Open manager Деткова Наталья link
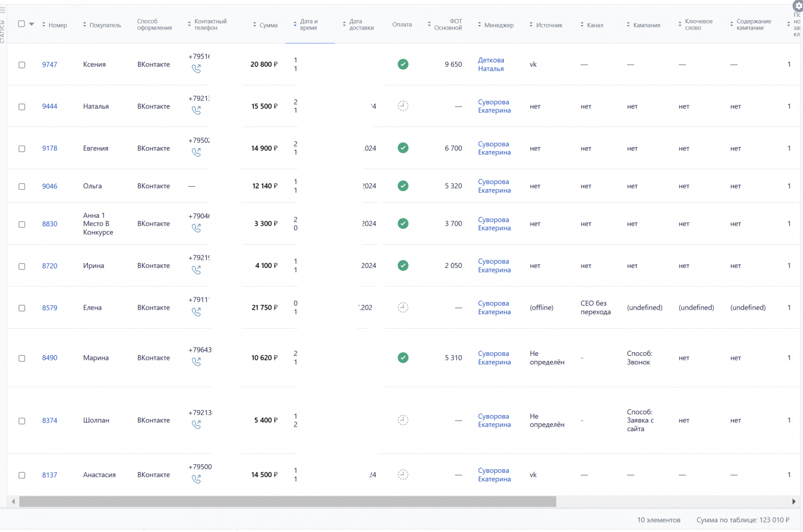 (491, 64)
